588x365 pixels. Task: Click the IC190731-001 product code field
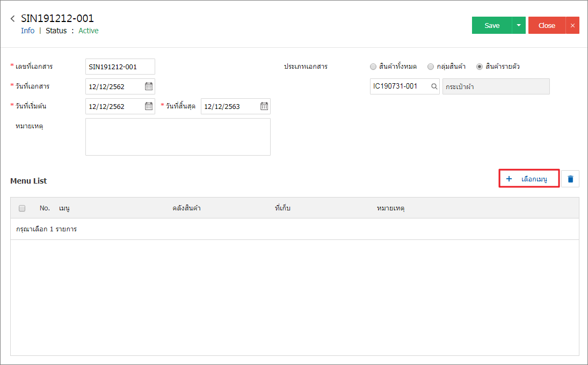(x=405, y=86)
